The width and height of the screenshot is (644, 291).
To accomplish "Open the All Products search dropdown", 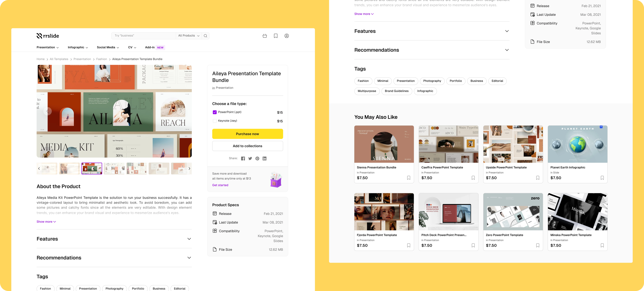I will 189,36.
